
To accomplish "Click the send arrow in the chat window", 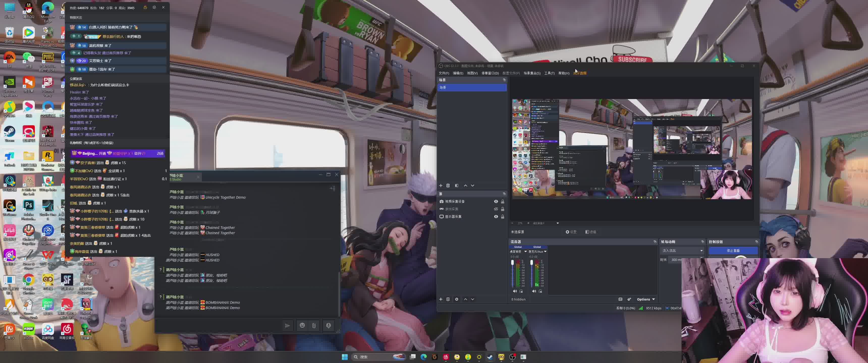I will tap(287, 326).
